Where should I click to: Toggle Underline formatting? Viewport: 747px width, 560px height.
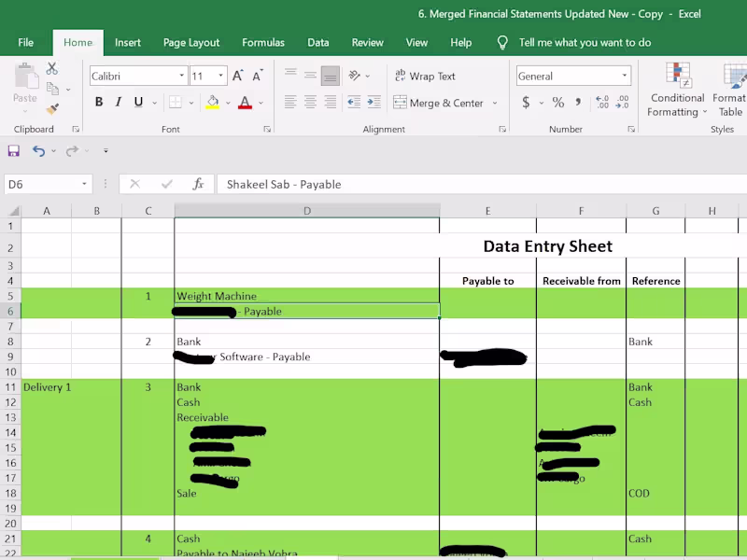click(x=138, y=102)
